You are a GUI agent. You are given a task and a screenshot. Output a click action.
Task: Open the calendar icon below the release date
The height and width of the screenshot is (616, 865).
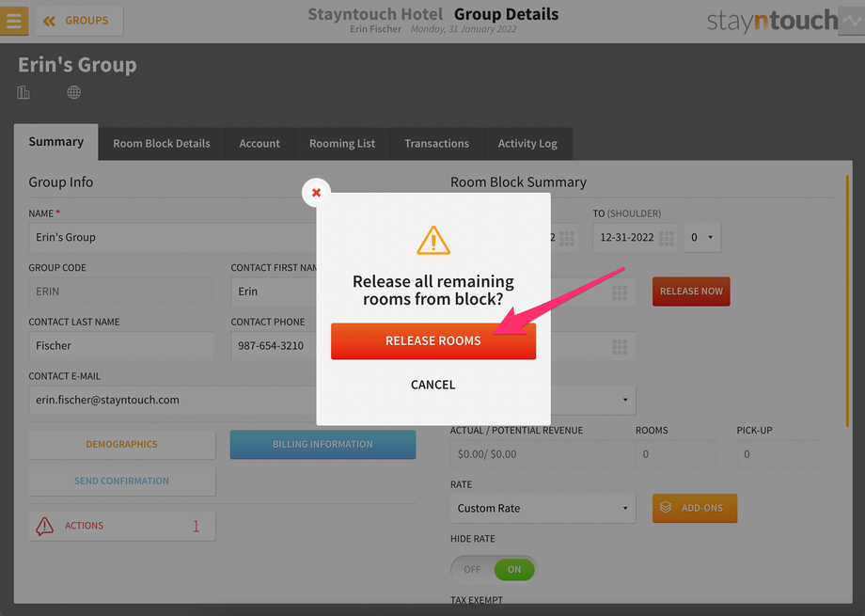click(x=619, y=347)
